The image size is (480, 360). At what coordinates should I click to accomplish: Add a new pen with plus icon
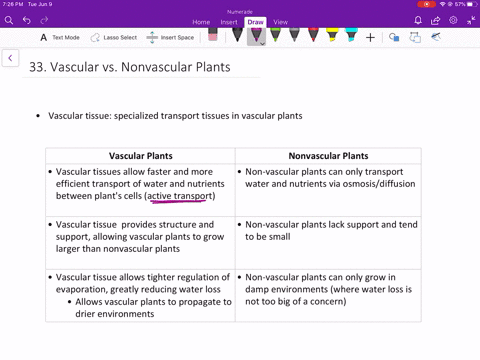(x=370, y=38)
